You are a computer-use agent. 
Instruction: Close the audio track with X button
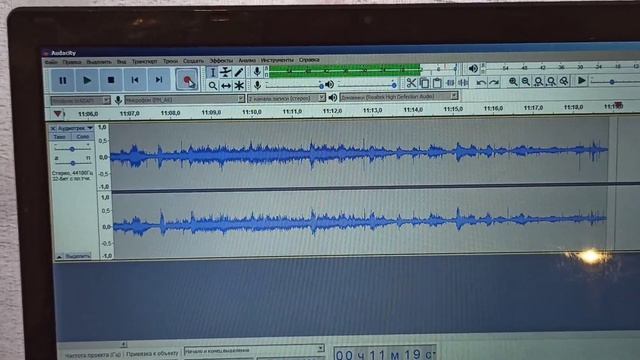click(53, 129)
